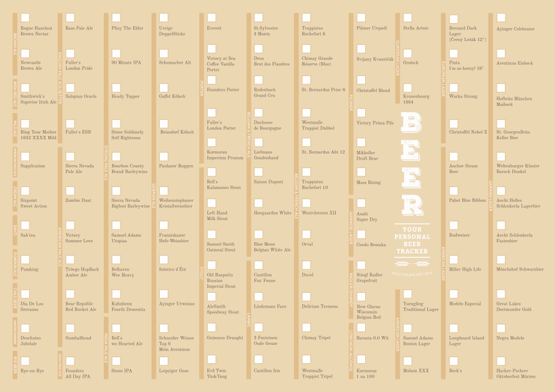Screen dimensions: 555x392
Task: Click the PORTER category label
Action: [201, 88]
